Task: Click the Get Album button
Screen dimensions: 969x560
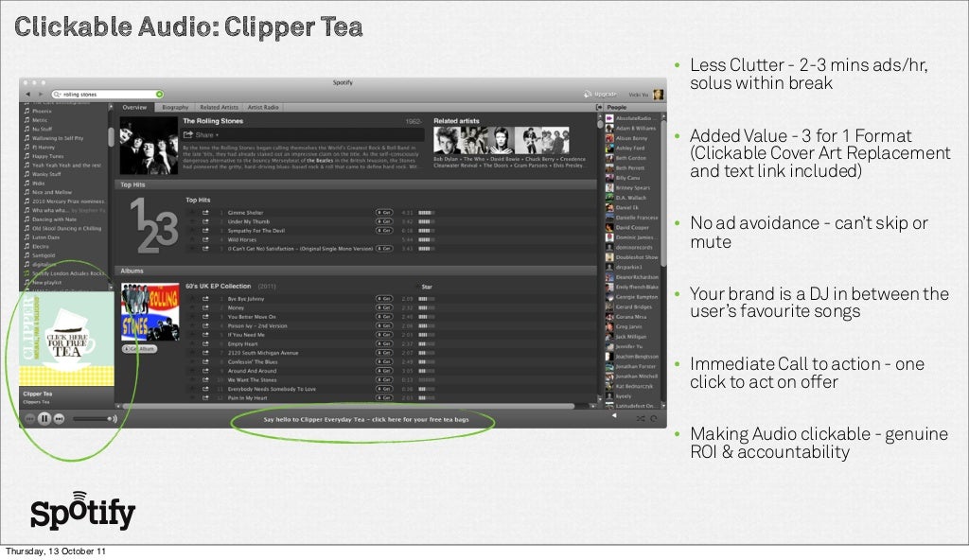Action: point(140,349)
